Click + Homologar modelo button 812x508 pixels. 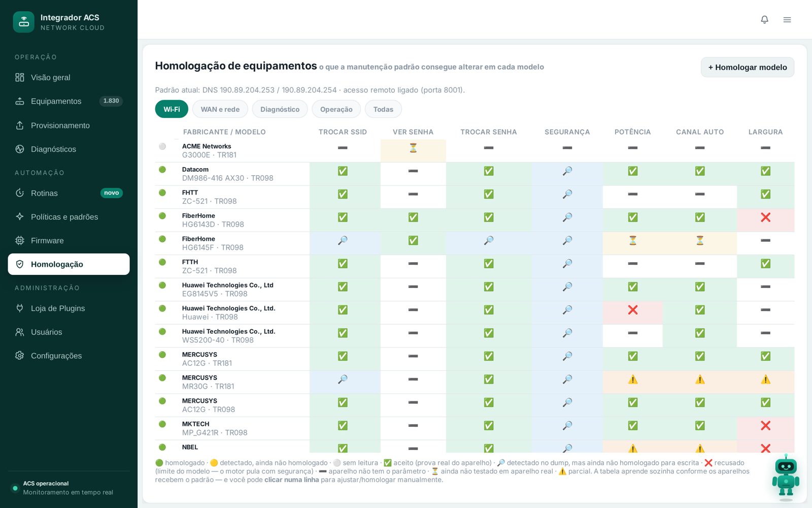(747, 67)
